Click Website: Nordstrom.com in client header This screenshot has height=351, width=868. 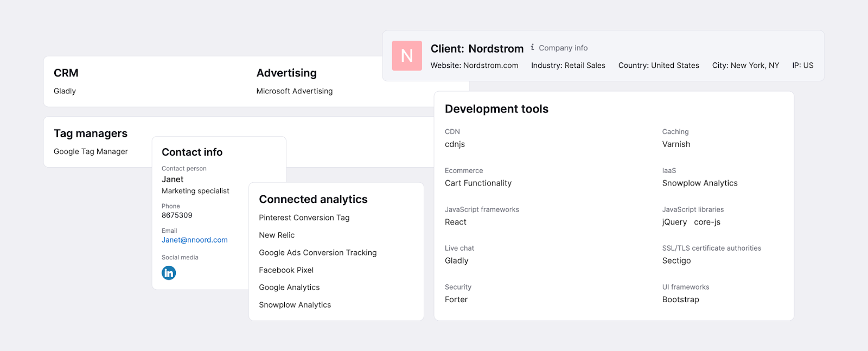click(474, 66)
